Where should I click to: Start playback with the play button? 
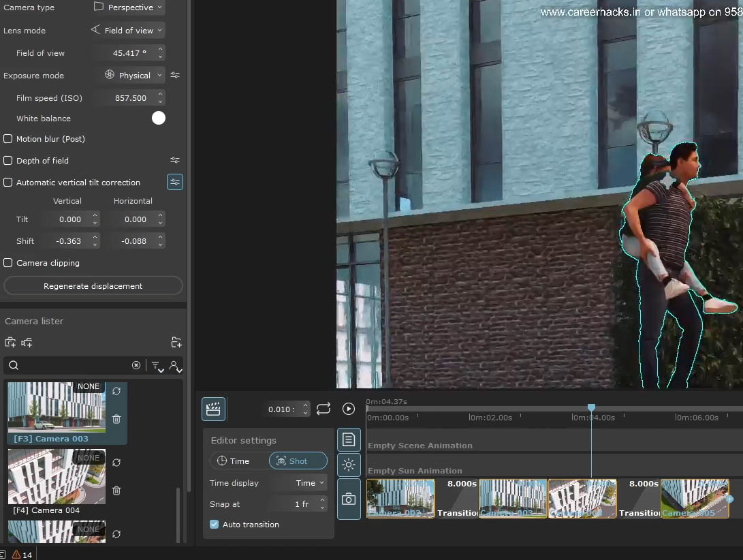coord(348,409)
